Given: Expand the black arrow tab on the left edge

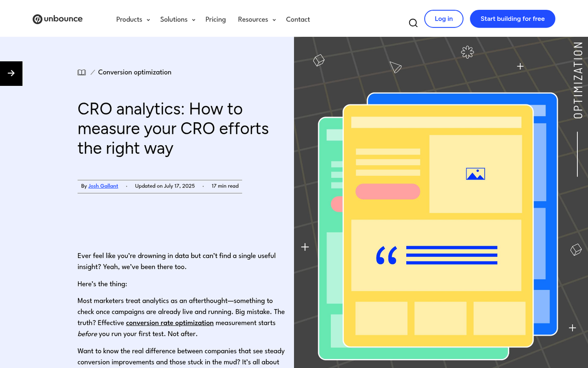Looking at the screenshot, I should pos(11,73).
